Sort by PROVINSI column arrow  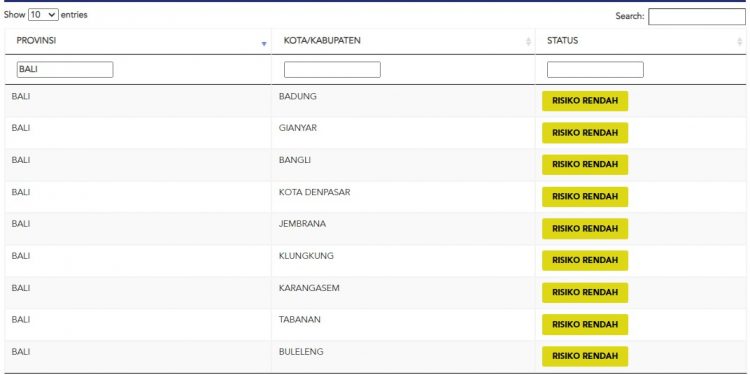264,44
